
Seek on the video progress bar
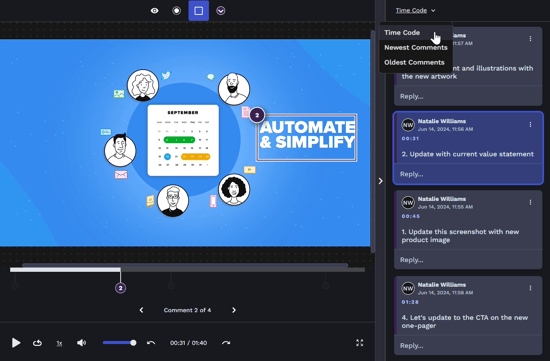point(188,270)
